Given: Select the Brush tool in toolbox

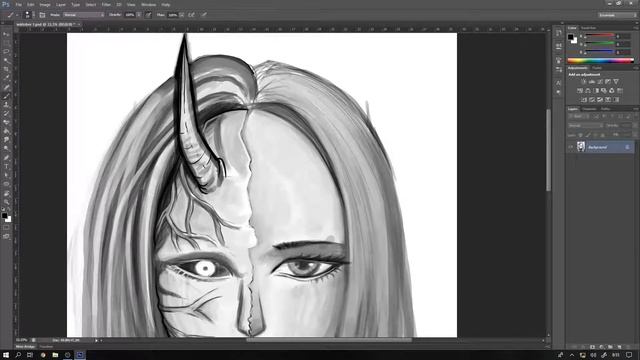Looking at the screenshot, I should [x=6, y=96].
